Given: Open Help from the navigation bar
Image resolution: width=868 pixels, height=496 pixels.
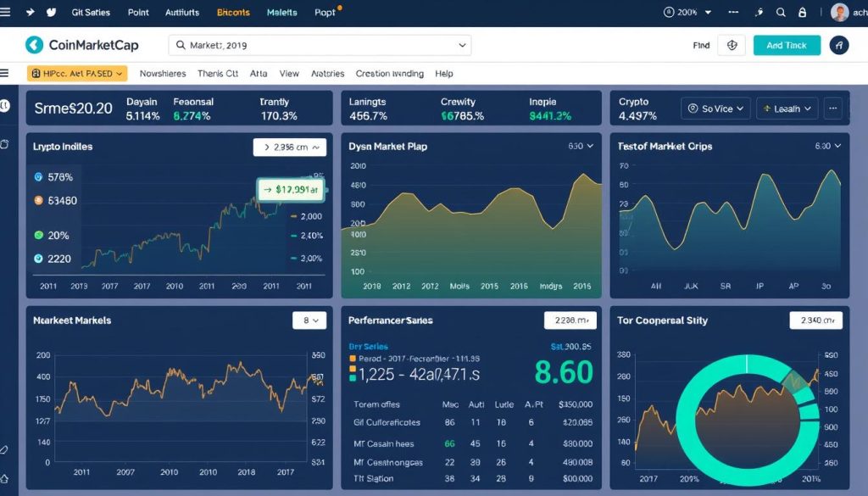Looking at the screenshot, I should pyautogui.click(x=443, y=74).
